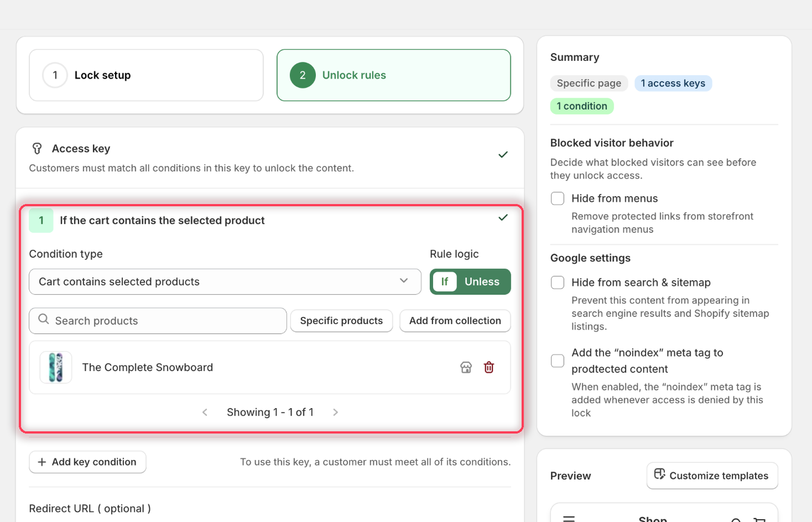
Task: Switch rule logic to Unless
Action: (x=482, y=282)
